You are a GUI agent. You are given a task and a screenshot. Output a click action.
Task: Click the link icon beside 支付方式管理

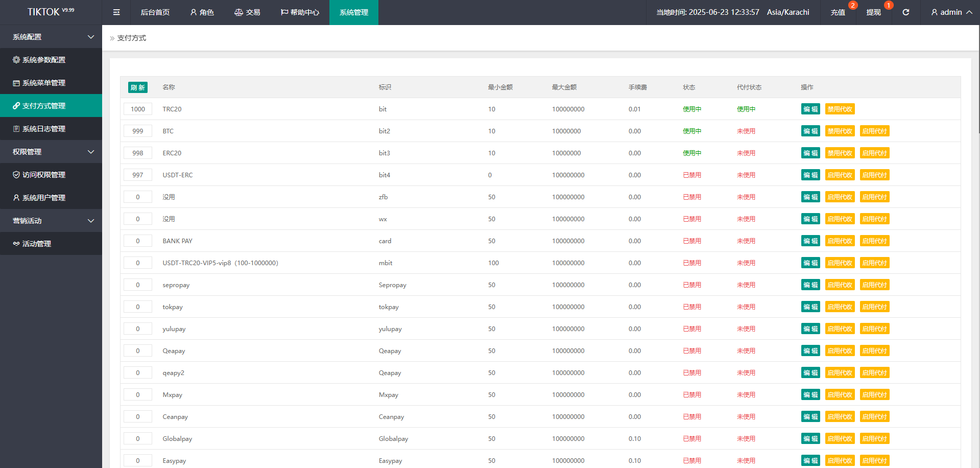click(16, 106)
